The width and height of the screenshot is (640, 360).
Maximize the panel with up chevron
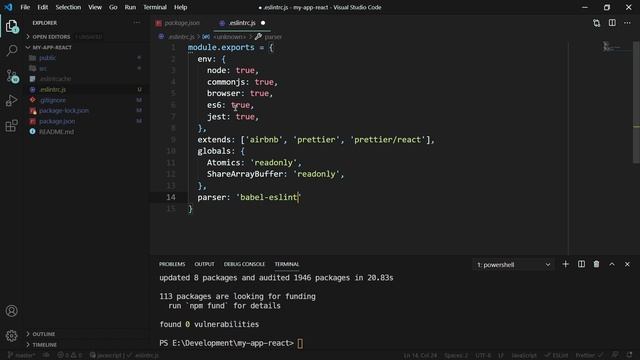tap(612, 264)
